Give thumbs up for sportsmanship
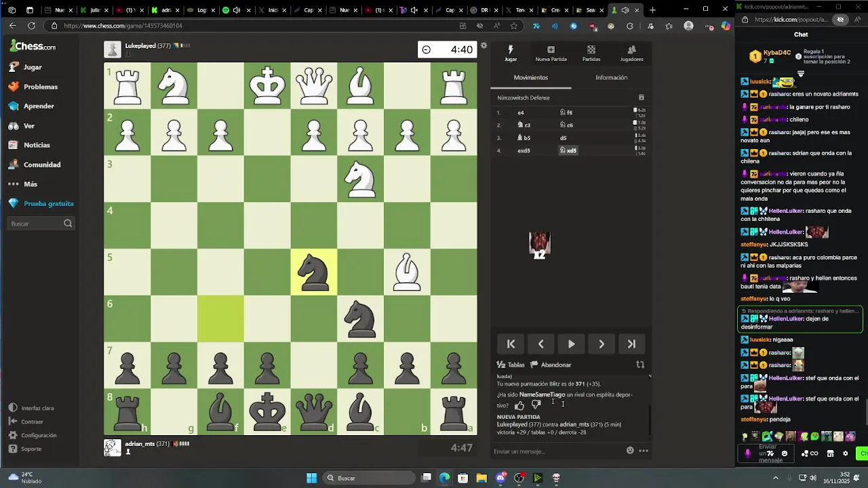 [x=519, y=405]
